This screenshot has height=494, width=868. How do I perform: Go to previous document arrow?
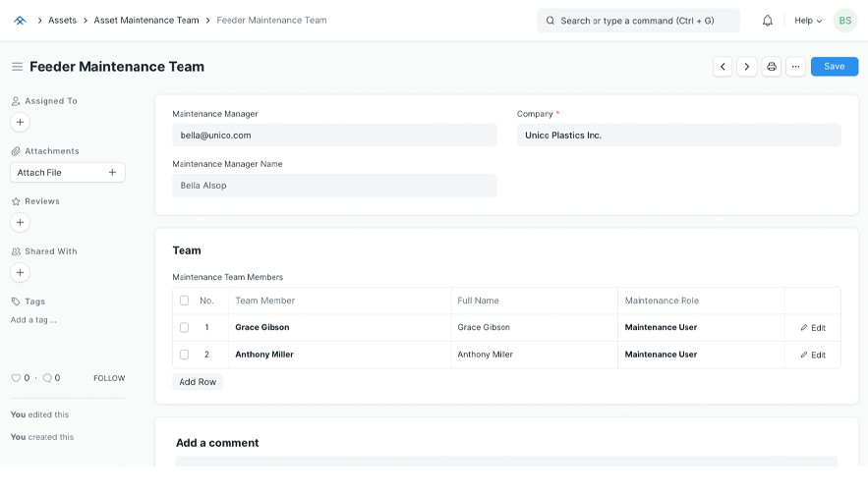723,67
